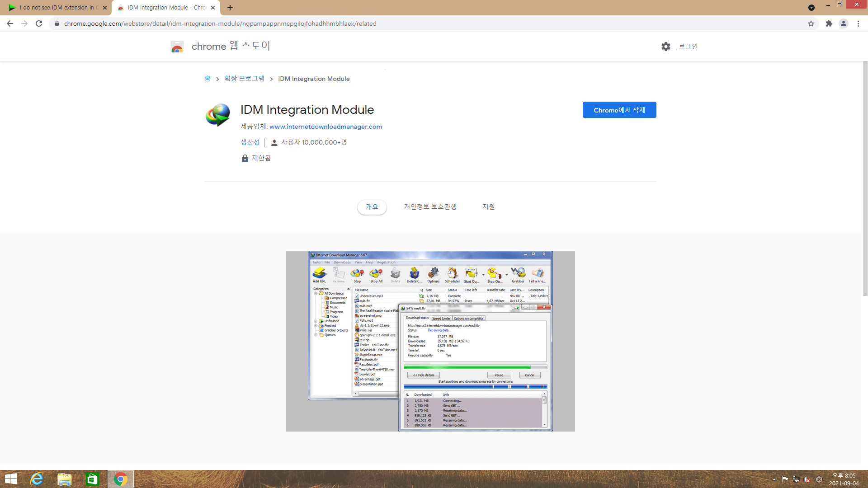Launch Internet Explorer from taskbar
Screen dimensions: 868x488
(37, 479)
